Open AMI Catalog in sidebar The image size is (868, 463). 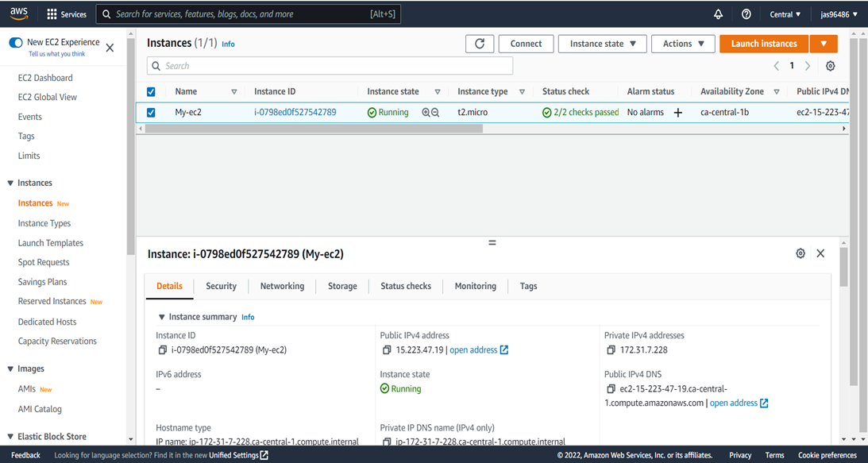pyautogui.click(x=40, y=409)
